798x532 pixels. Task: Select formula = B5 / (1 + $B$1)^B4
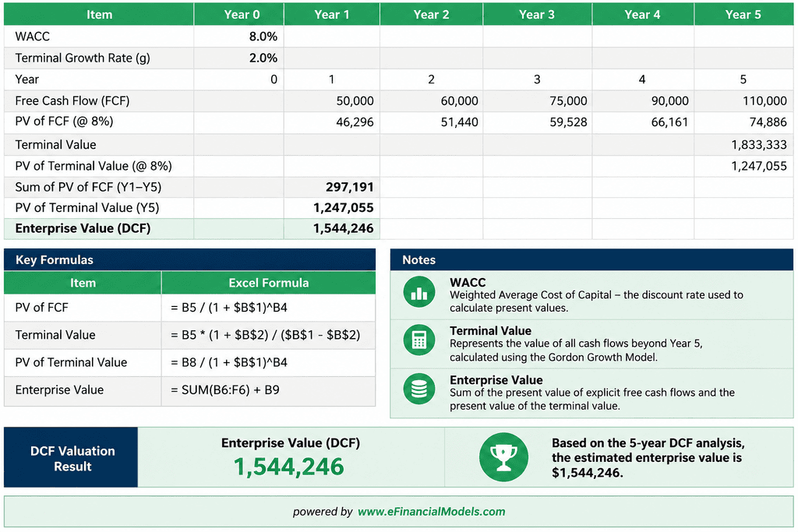[269, 308]
